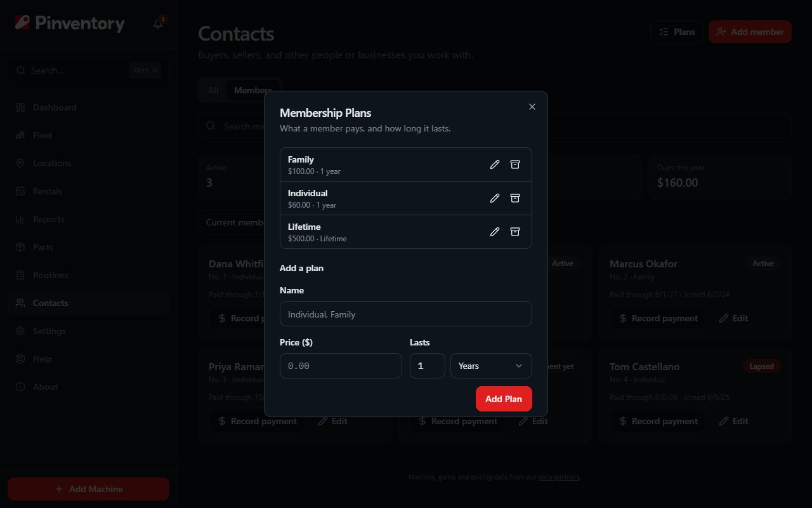Click the Add Machine button
The height and width of the screenshot is (508, 812).
click(88, 489)
